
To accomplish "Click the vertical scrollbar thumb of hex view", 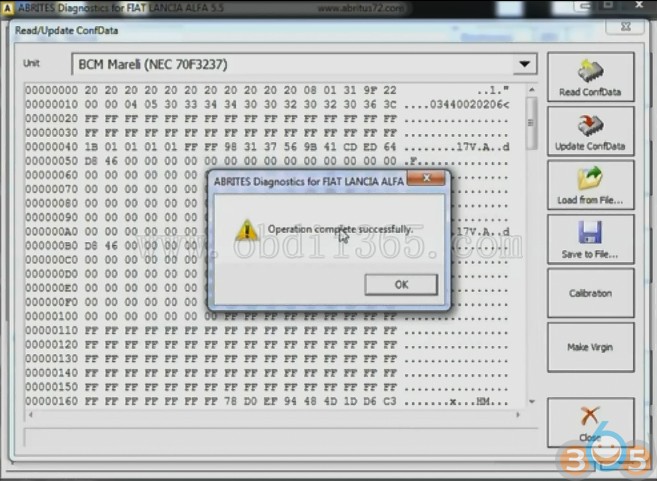I will tap(531, 123).
